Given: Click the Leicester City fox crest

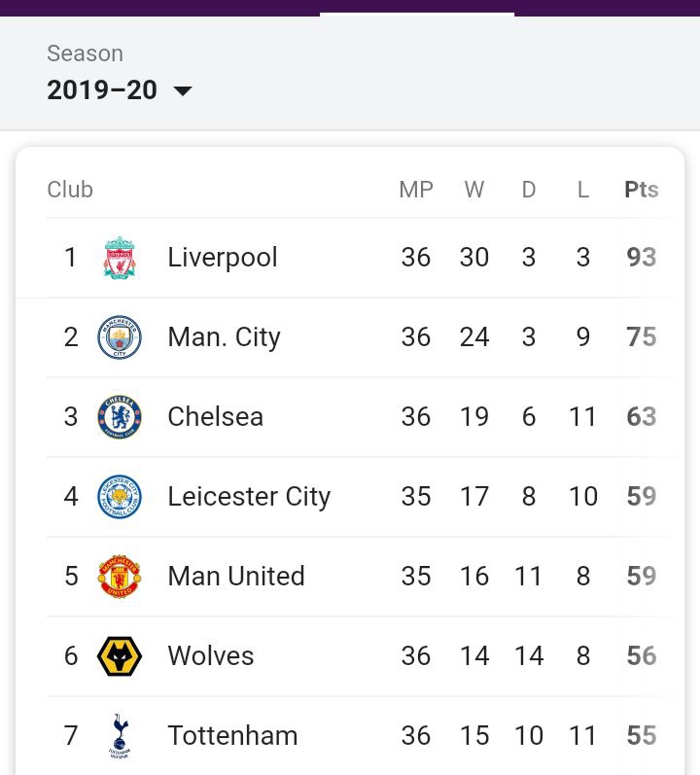Looking at the screenshot, I should tap(120, 497).
